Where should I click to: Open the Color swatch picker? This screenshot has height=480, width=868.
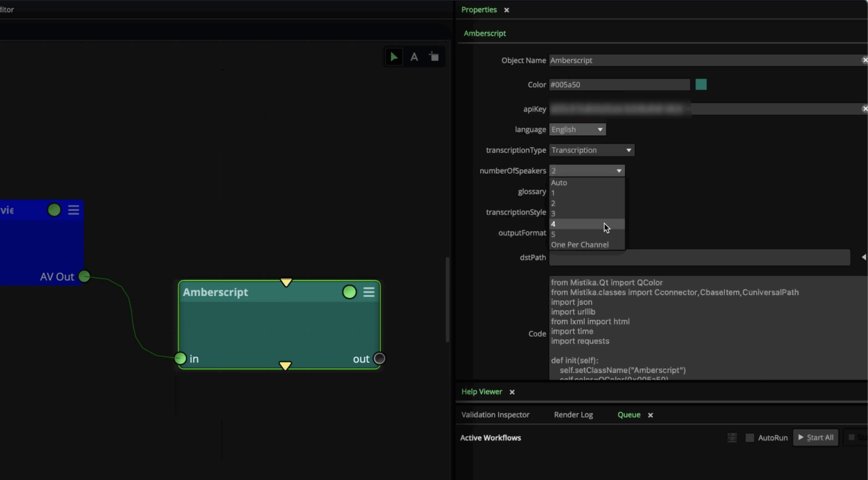click(701, 84)
